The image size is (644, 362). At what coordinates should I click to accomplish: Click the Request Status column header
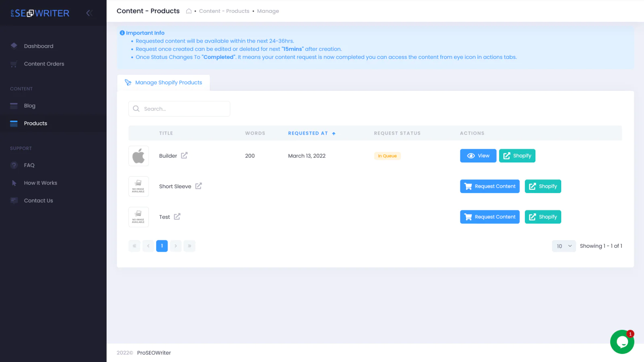[x=397, y=133]
